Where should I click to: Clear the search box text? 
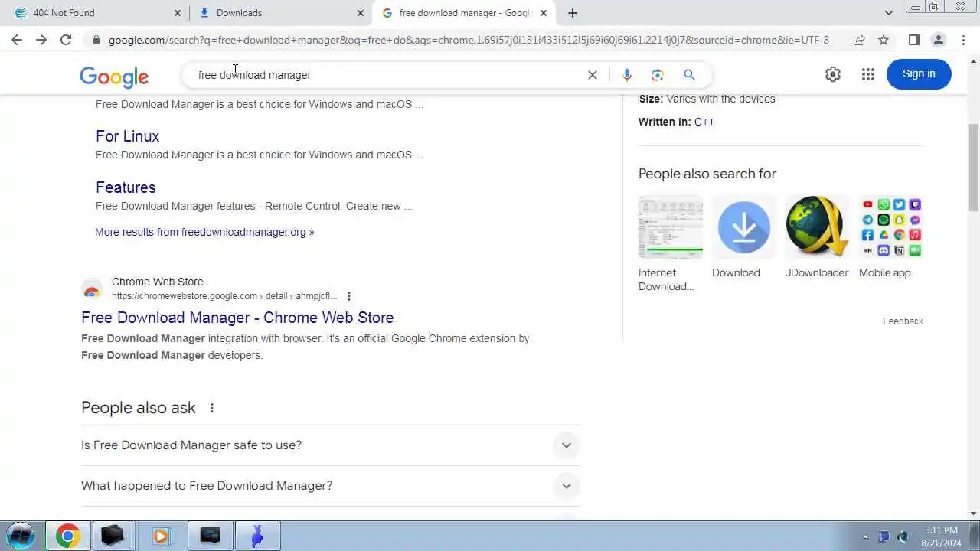pos(592,75)
